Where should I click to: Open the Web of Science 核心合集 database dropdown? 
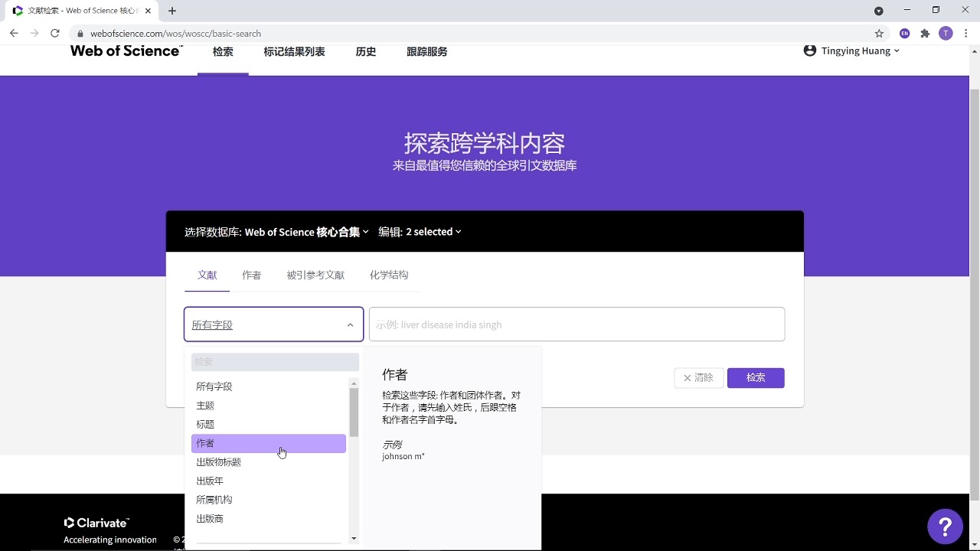[306, 232]
